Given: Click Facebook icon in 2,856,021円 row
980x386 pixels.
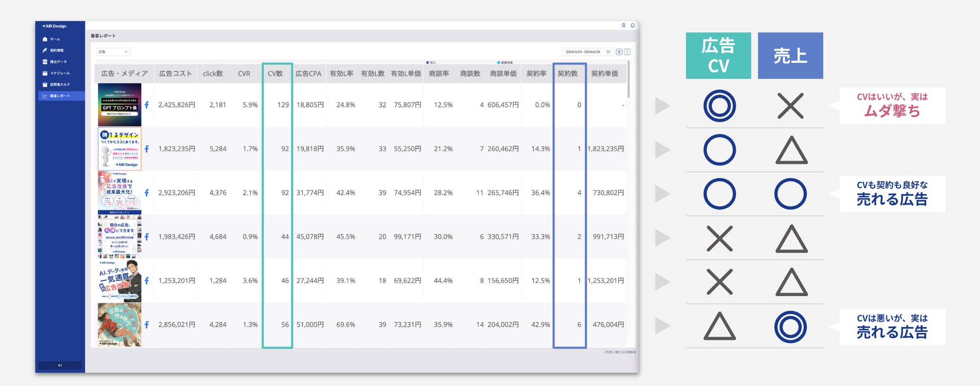Looking at the screenshot, I should tap(147, 325).
